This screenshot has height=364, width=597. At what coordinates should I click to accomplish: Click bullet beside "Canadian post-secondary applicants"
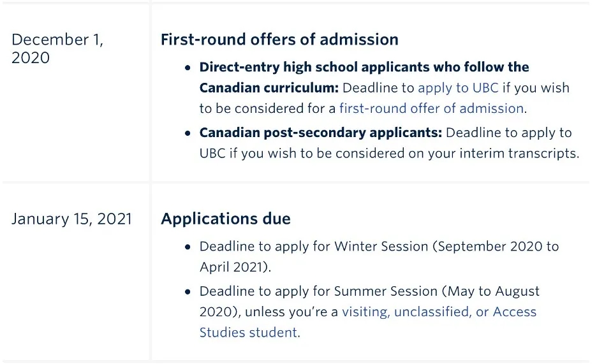(188, 133)
